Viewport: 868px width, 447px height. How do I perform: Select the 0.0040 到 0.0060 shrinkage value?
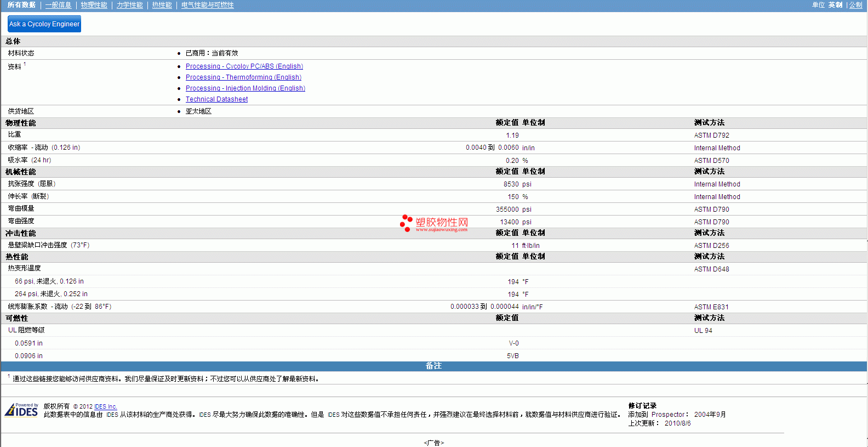coord(492,148)
